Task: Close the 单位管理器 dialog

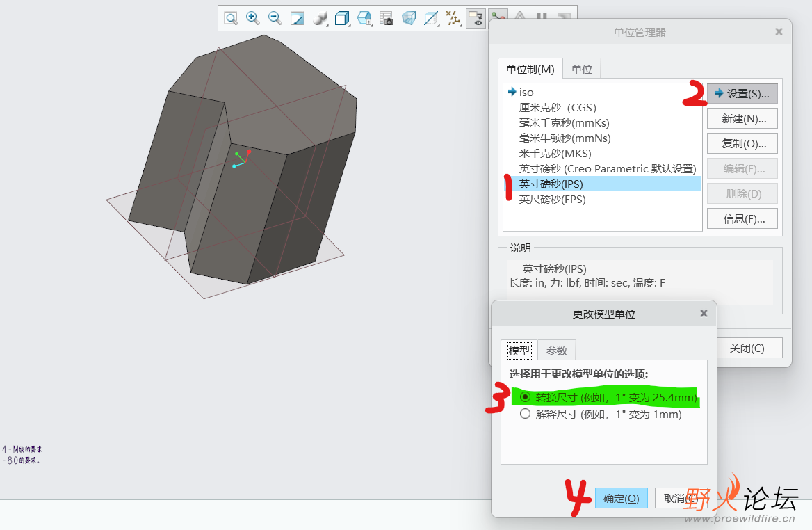Action: point(779,32)
